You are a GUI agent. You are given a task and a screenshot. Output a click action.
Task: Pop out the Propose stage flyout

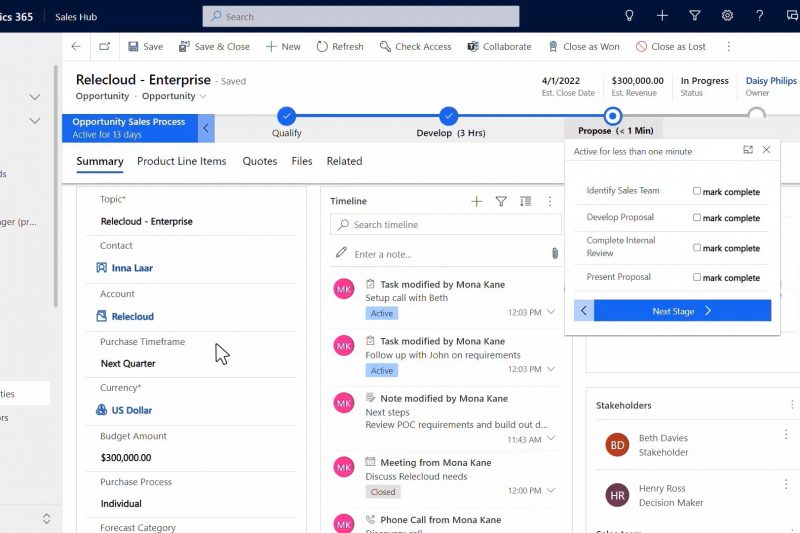[x=748, y=150]
